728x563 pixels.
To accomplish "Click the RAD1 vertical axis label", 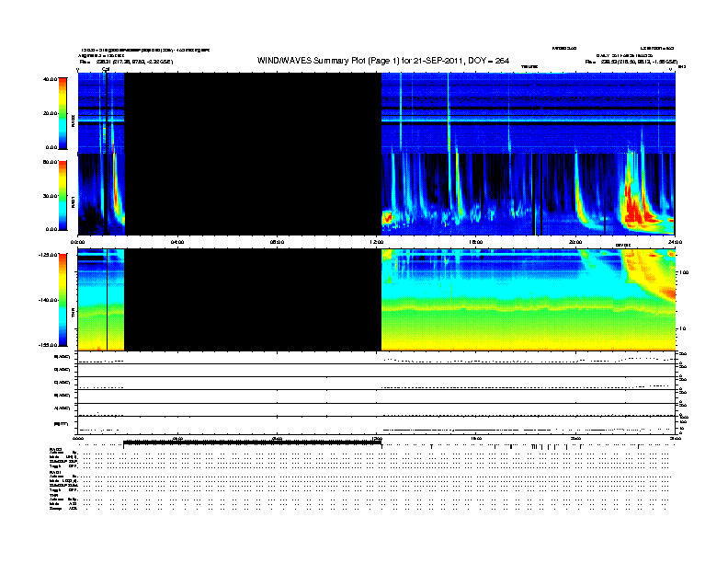I will [x=73, y=201].
